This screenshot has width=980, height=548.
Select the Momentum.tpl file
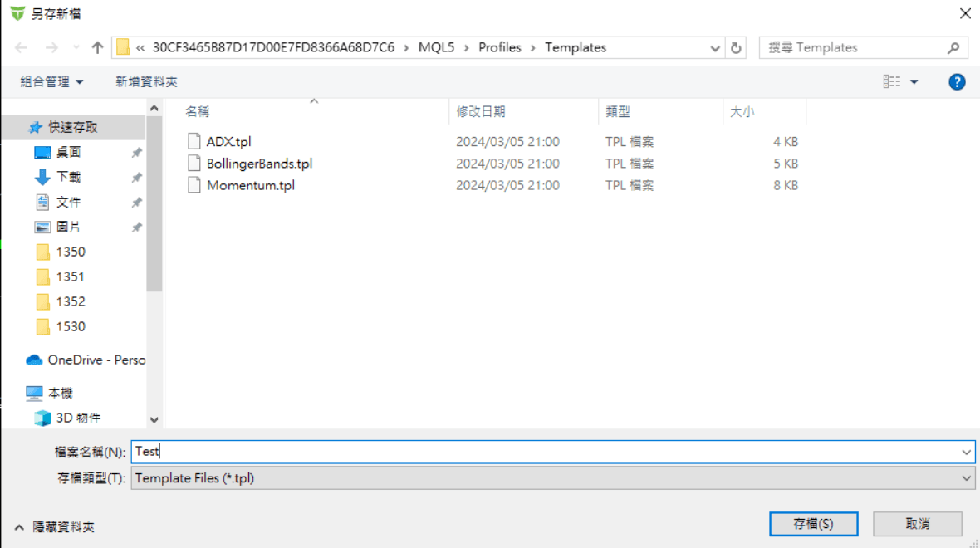(251, 186)
